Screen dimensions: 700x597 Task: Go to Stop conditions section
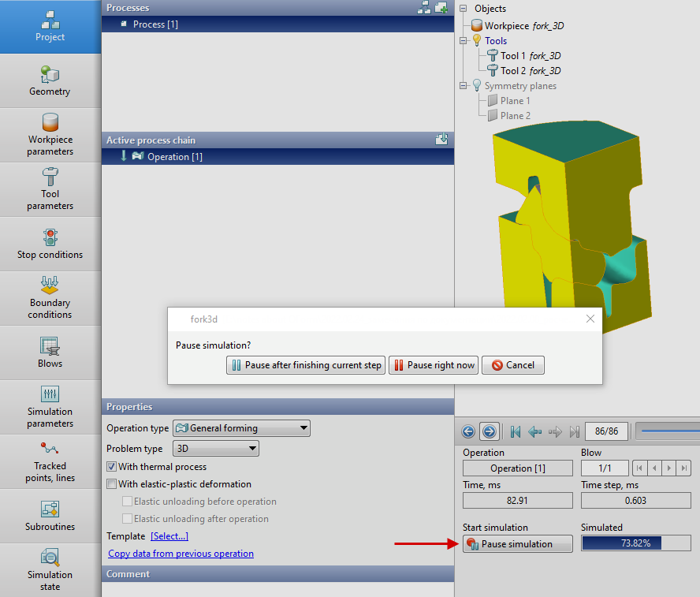coord(50,244)
